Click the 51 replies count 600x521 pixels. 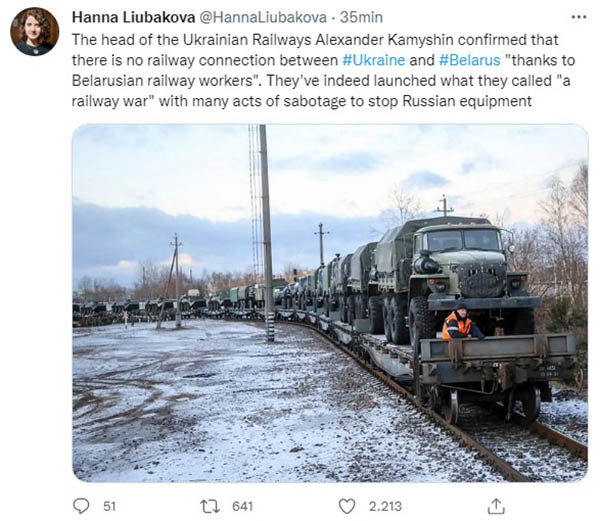[x=109, y=506]
